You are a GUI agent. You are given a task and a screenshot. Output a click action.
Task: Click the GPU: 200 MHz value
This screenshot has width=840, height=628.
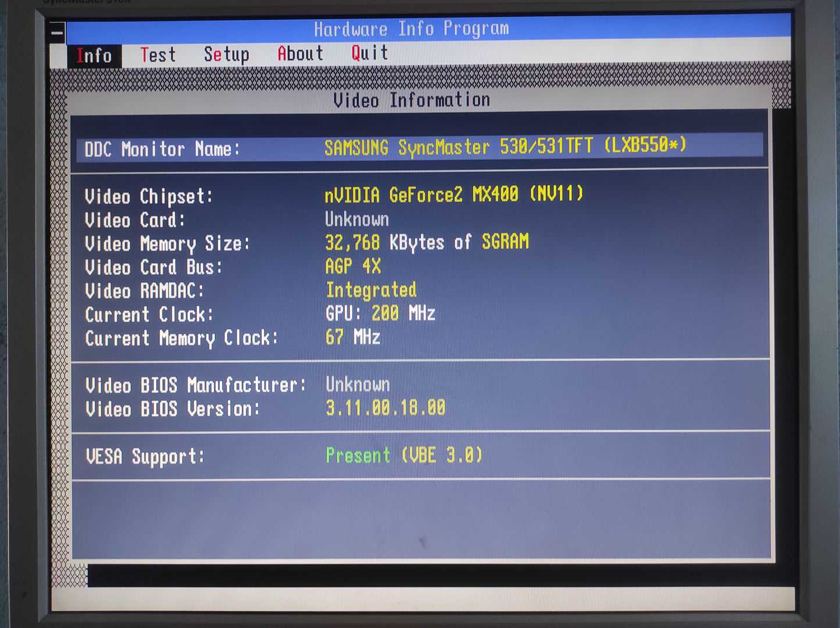point(380,313)
